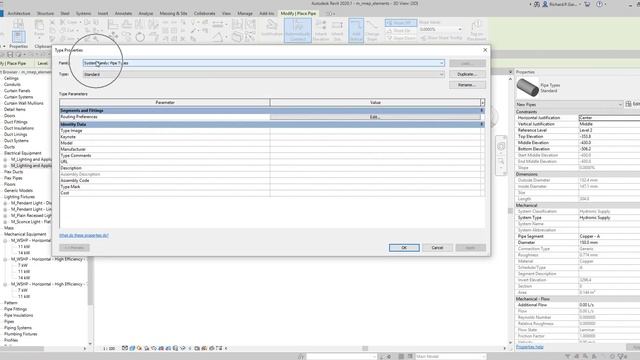This screenshot has width=640, height=360.
Task: Click the Project Browser horizontal scrollbar
Action: pyautogui.click(x=22, y=349)
